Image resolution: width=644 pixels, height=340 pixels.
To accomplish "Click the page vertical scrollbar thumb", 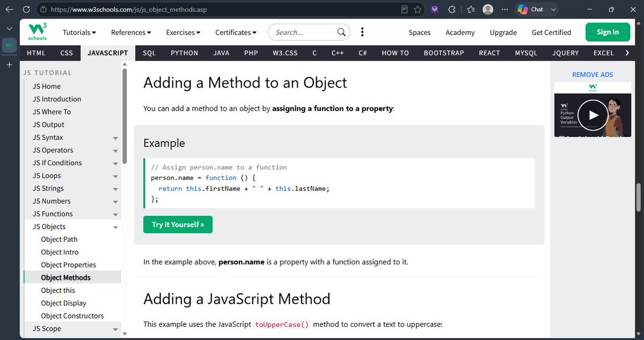I will (639, 198).
